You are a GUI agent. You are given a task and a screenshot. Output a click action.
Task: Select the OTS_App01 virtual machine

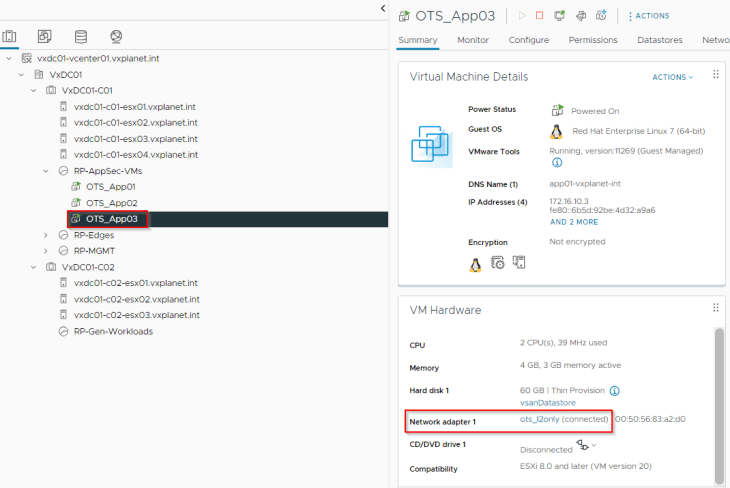pos(110,187)
